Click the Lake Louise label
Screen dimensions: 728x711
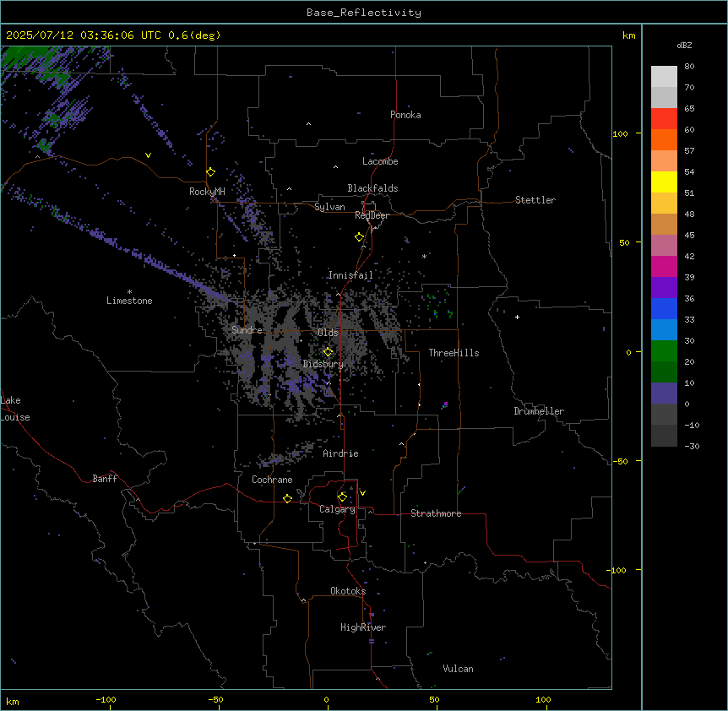pyautogui.click(x=15, y=409)
